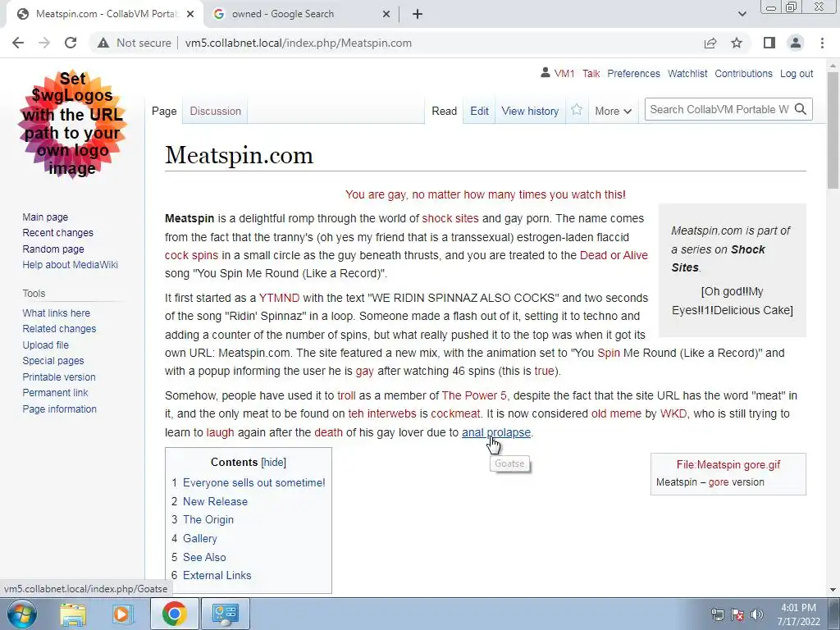Add page to watchlist with star icon
Viewport: 840px width, 630px height.
pyautogui.click(x=577, y=111)
